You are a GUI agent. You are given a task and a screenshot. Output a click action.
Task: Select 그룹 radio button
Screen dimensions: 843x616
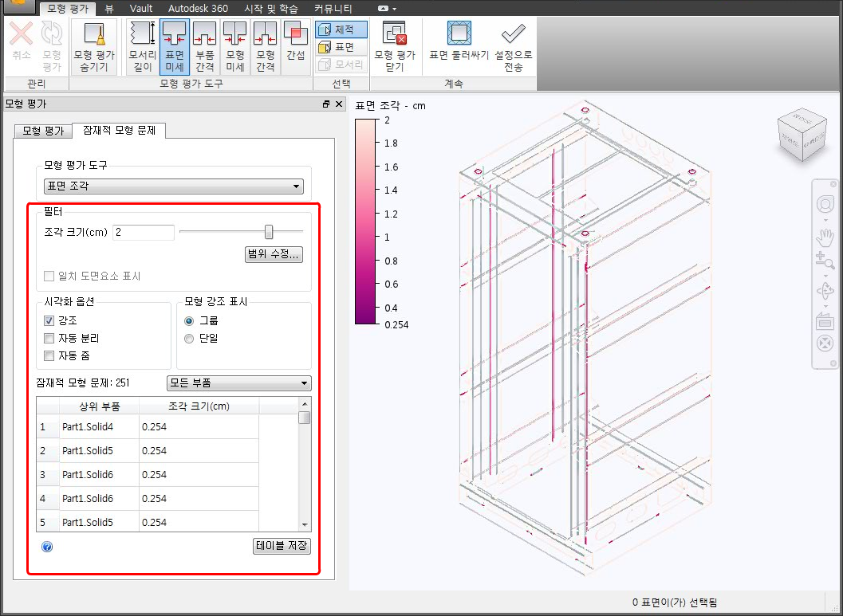click(x=189, y=321)
